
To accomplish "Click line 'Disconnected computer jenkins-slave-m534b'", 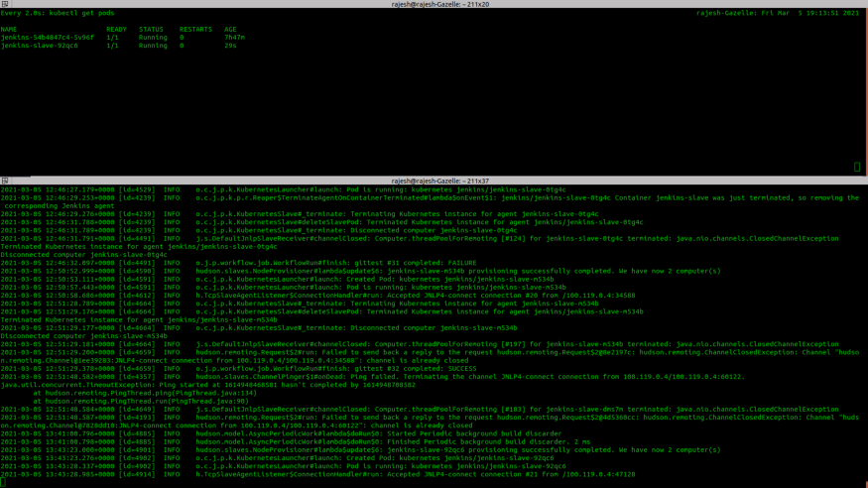I will point(83,336).
